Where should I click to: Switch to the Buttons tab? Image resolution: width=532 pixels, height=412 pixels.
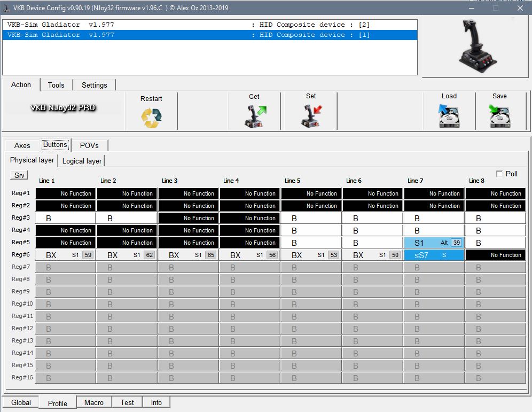point(56,145)
